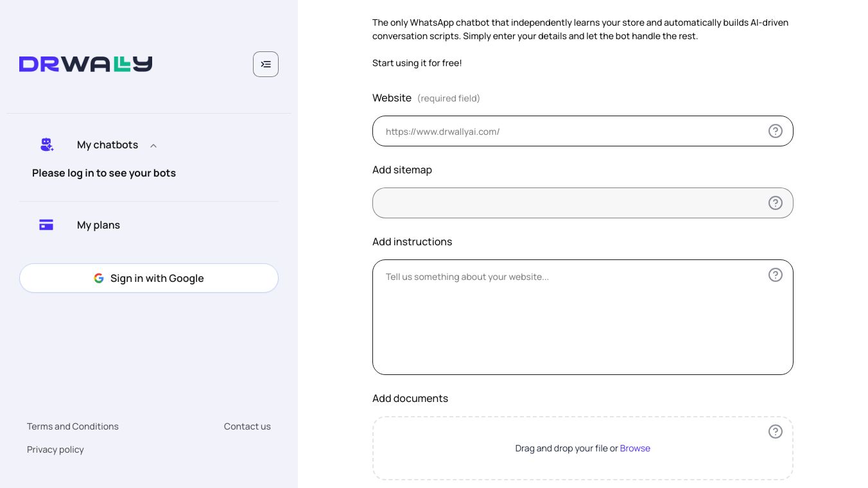The image size is (868, 488).
Task: Open Contact us link
Action: [247, 426]
